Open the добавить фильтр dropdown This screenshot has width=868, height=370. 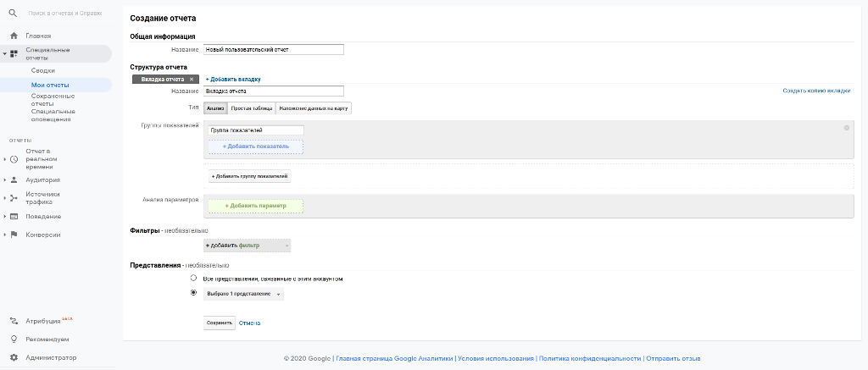pyautogui.click(x=247, y=245)
